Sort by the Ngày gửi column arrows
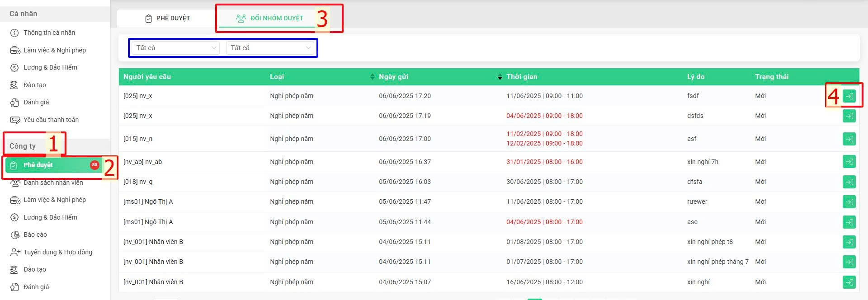Image resolution: width=868 pixels, height=300 pixels. pos(373,77)
